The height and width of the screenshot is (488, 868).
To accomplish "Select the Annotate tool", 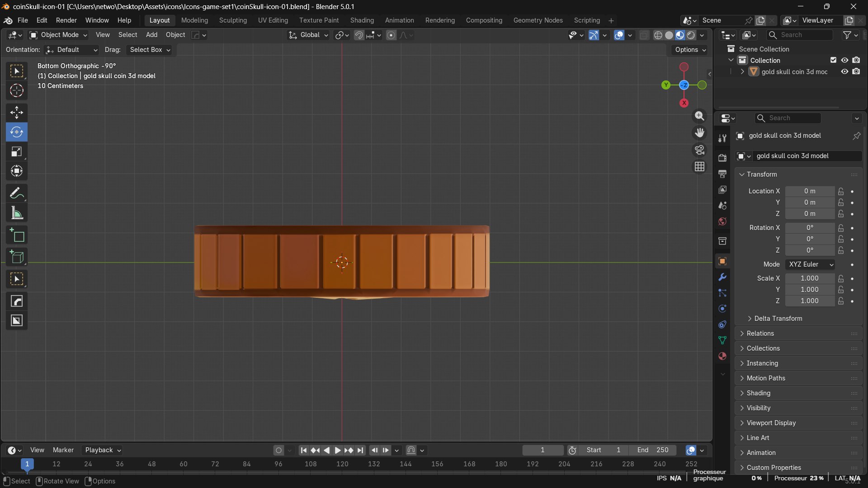I will [x=17, y=193].
